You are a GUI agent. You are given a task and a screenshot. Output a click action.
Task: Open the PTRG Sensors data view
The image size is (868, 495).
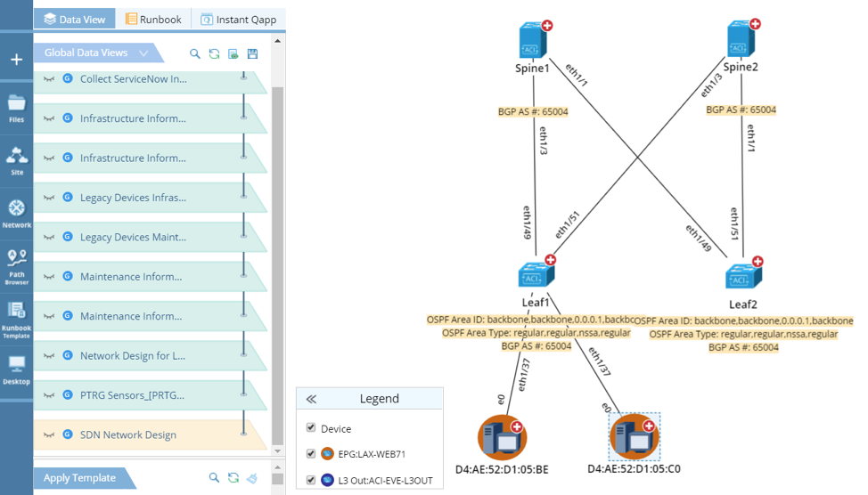point(133,395)
